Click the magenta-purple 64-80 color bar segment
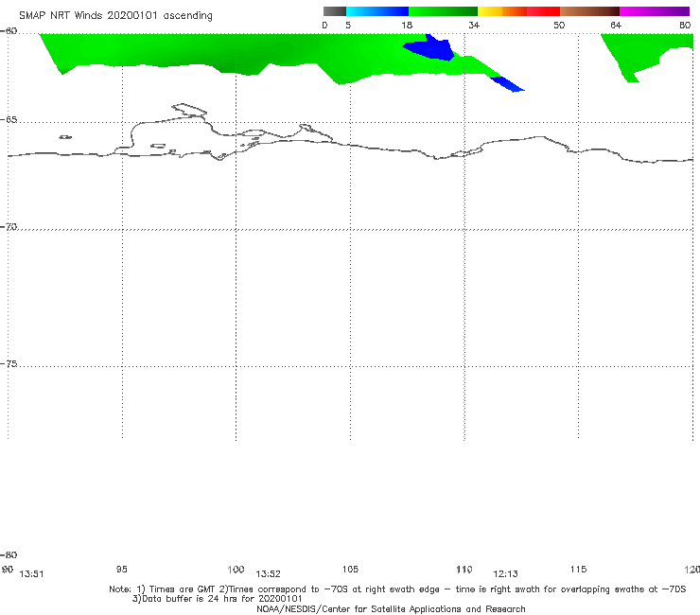700x615 pixels. click(655, 11)
